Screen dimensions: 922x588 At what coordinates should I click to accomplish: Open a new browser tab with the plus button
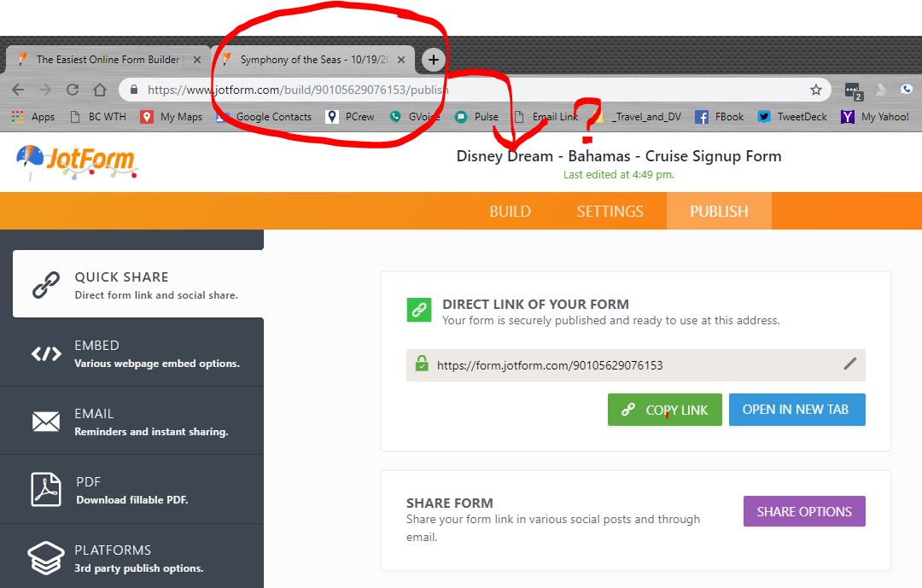[x=433, y=60]
